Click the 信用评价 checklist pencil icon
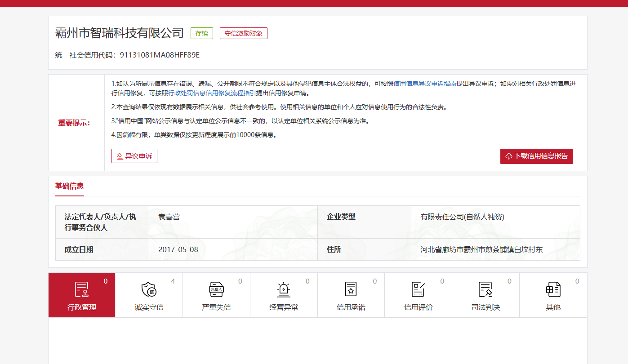The height and width of the screenshot is (364, 628). tap(418, 289)
